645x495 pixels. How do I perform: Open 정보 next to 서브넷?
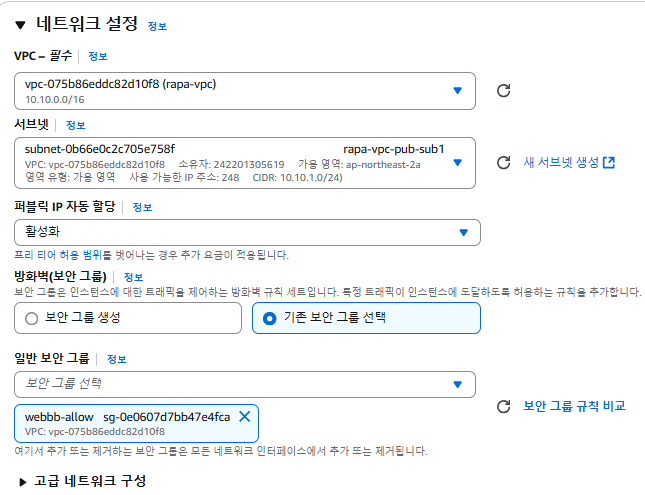click(x=76, y=125)
